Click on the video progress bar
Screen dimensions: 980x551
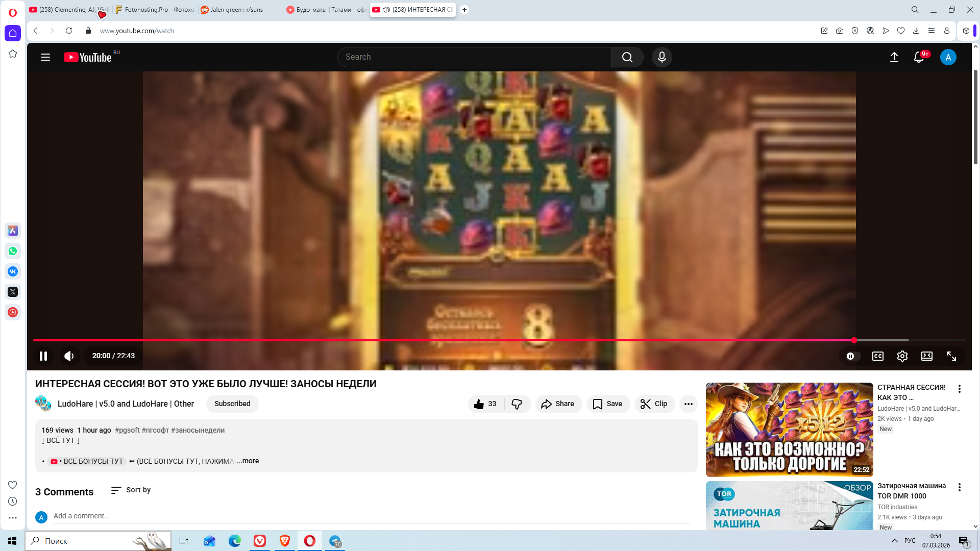(459, 340)
